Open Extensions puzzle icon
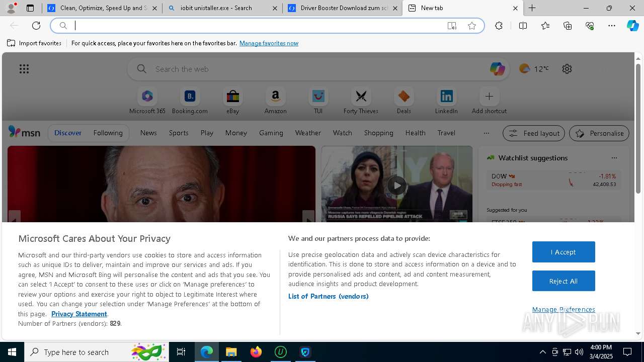Image resolution: width=644 pixels, height=362 pixels. (499, 26)
